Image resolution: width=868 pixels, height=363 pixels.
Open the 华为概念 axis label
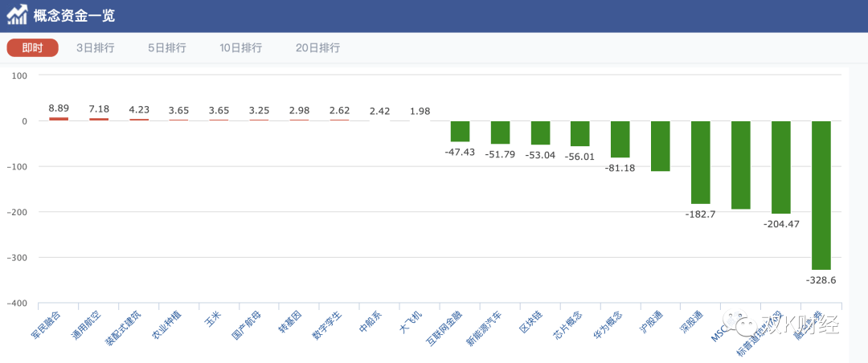[608, 325]
